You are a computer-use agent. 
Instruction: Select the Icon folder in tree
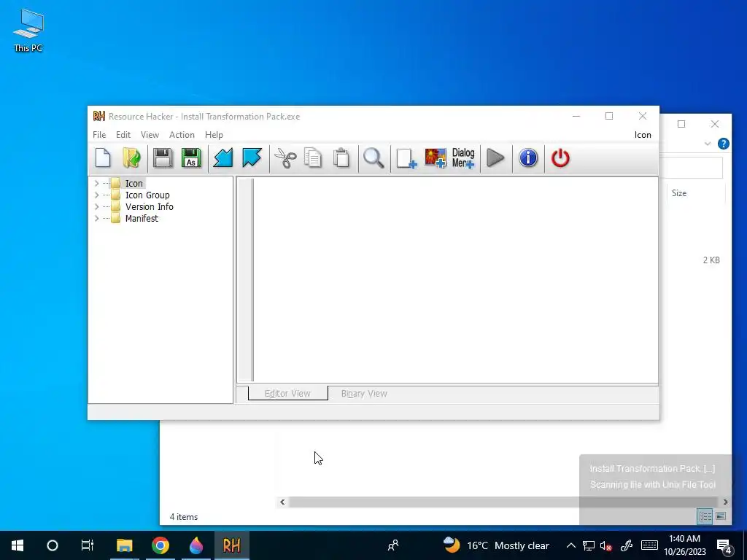tap(133, 183)
